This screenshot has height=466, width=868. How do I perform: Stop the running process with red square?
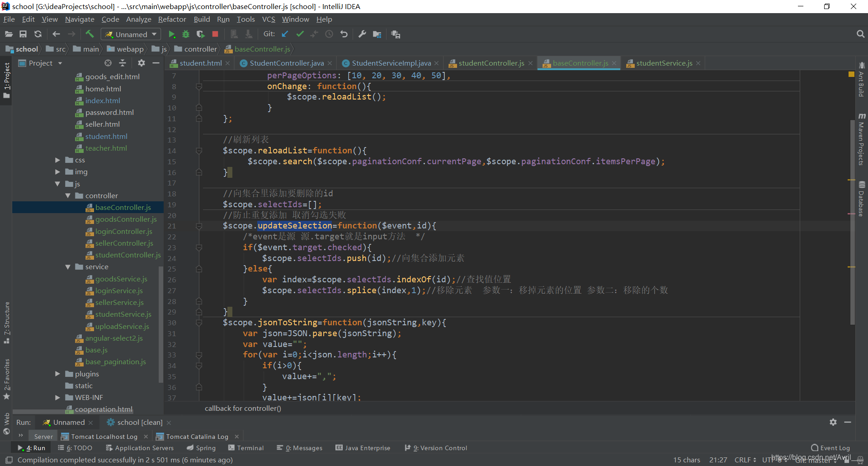click(215, 34)
